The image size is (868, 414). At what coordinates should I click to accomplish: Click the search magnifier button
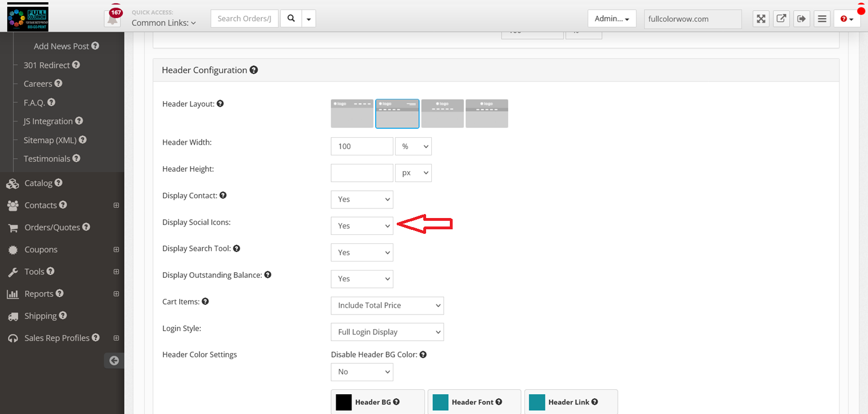[291, 19]
